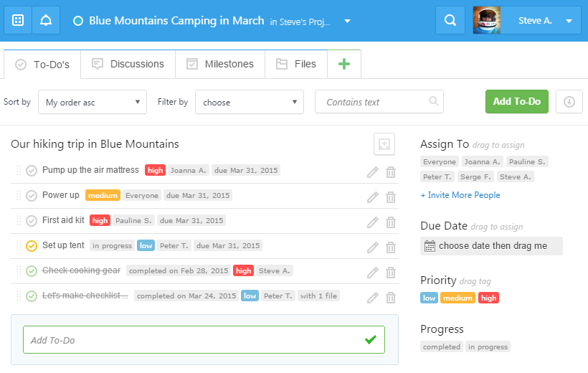This screenshot has width=588, height=373.
Task: Open the Sort by My order asc dropdown
Action: click(93, 102)
